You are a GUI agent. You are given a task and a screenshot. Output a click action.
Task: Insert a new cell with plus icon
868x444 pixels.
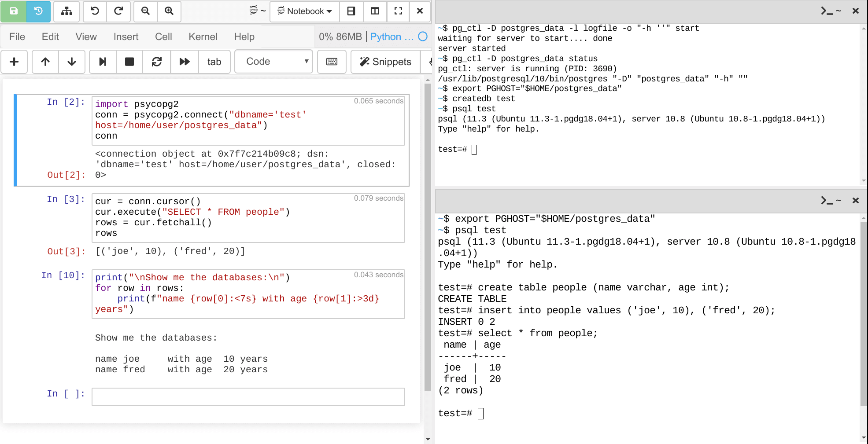pos(14,62)
